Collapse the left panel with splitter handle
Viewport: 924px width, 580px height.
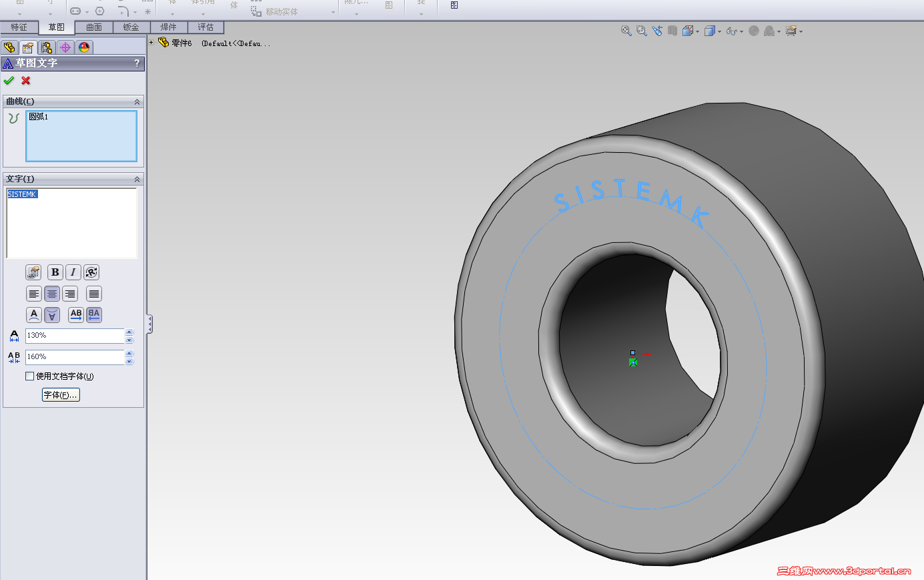pos(150,324)
